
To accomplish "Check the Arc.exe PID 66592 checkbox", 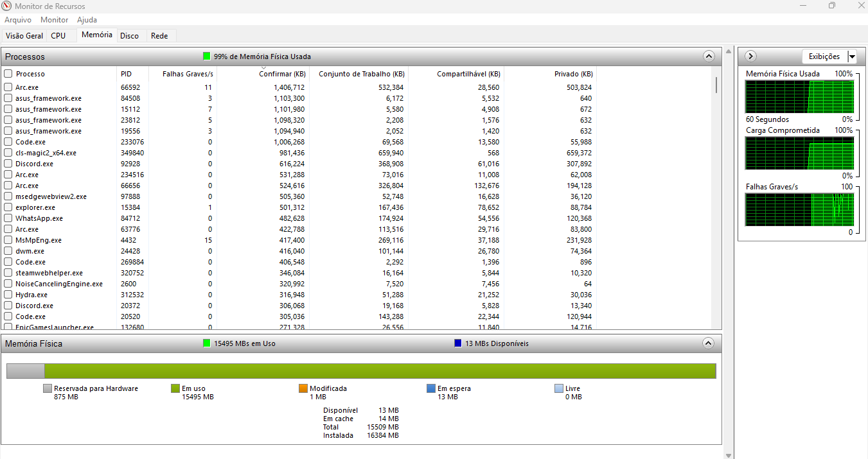I will pyautogui.click(x=8, y=87).
